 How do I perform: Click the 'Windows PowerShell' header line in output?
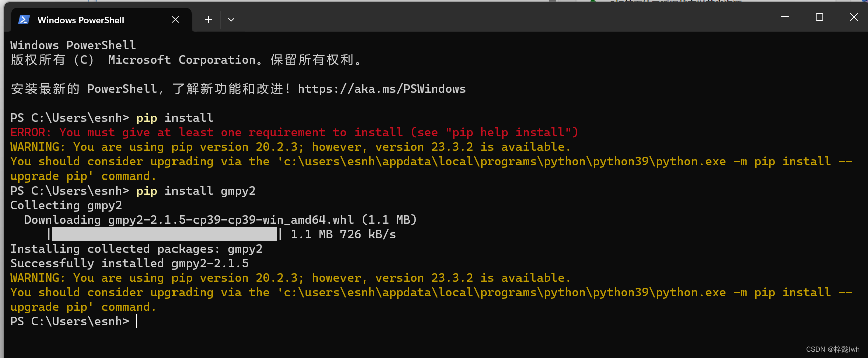(x=73, y=45)
